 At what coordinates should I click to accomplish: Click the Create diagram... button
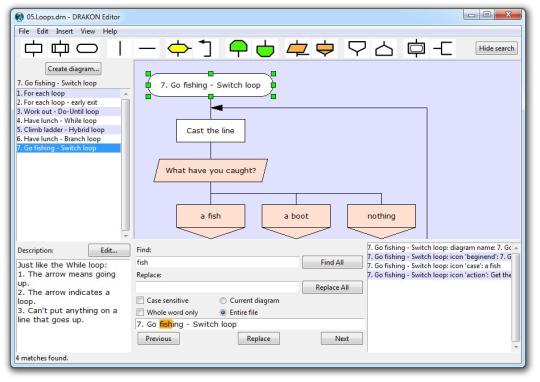click(x=73, y=69)
